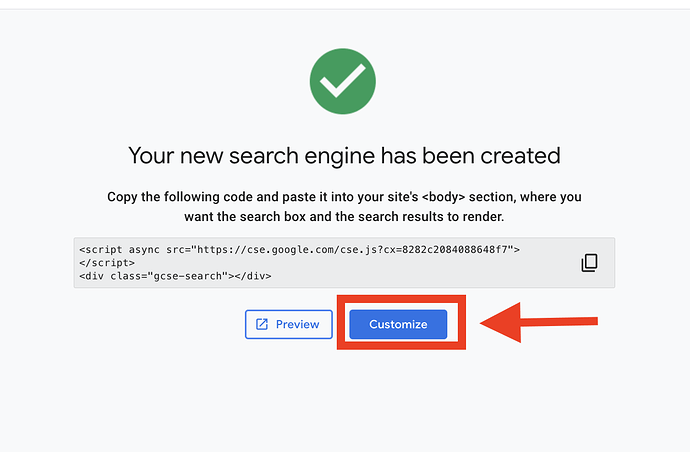
Task: Click the script src URL line in code
Action: 299,250
